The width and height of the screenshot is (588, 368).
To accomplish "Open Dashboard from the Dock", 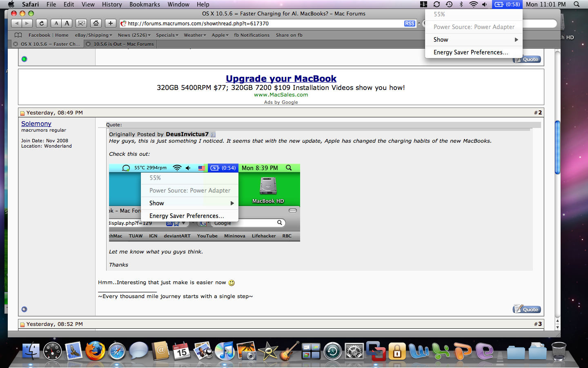I will coord(52,351).
